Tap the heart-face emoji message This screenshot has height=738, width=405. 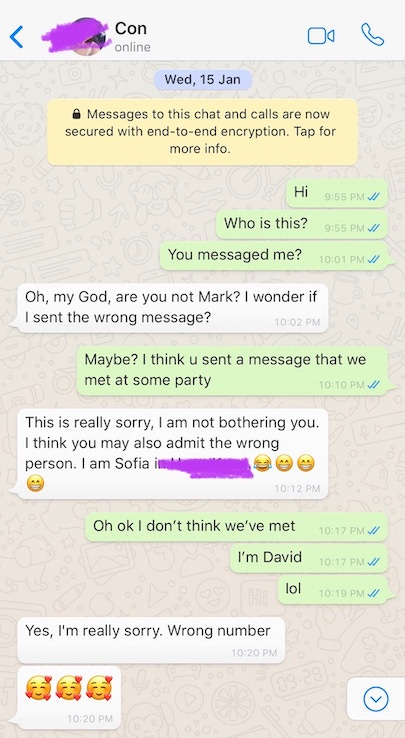point(69,697)
